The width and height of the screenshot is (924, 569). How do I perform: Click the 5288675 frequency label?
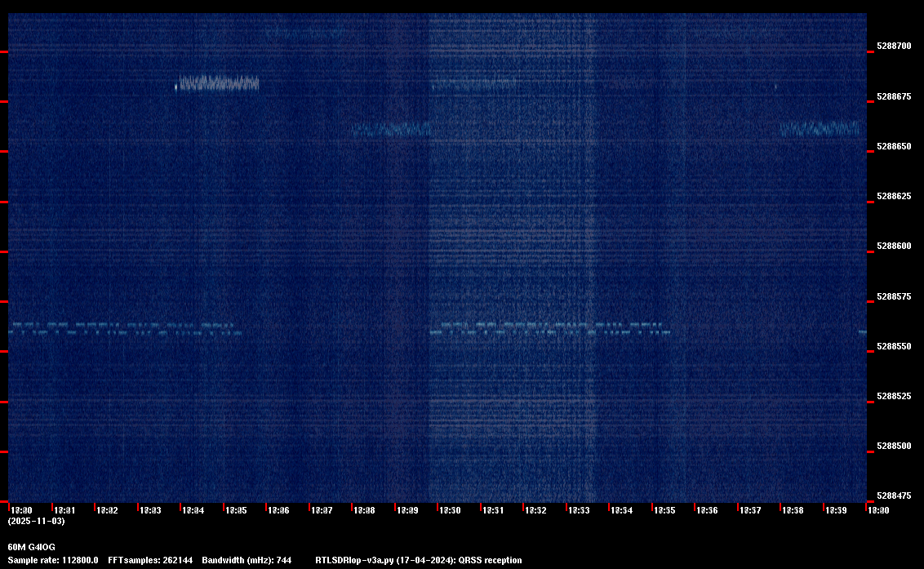893,96
